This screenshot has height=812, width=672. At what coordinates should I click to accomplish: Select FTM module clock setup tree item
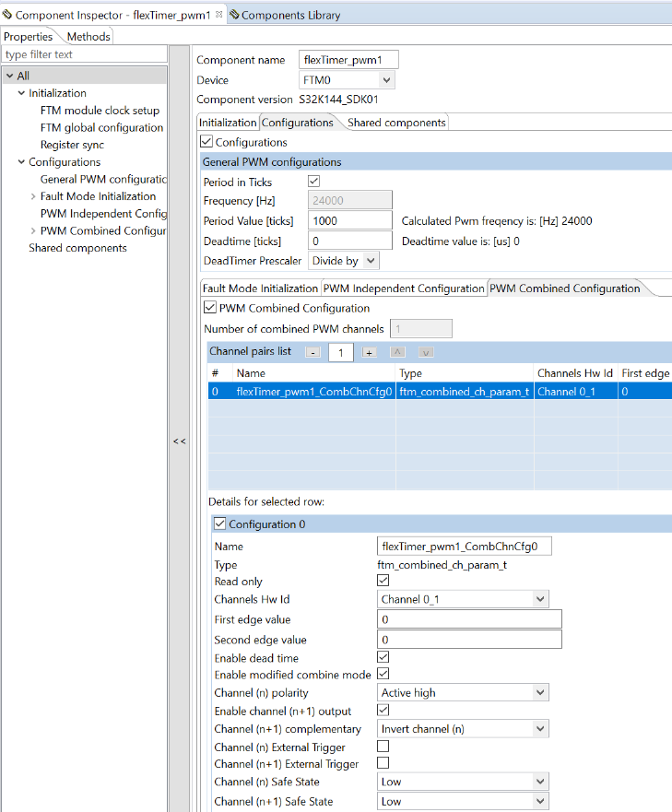tap(100, 111)
